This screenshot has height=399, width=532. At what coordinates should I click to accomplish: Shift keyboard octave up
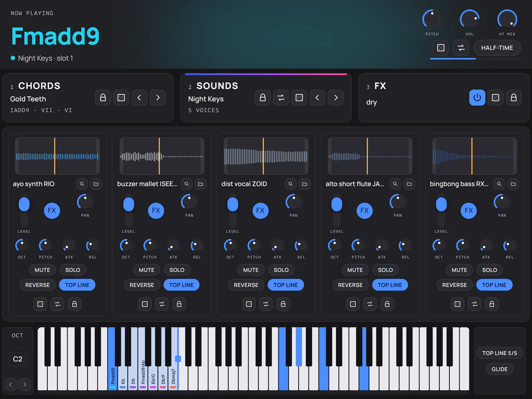(x=25, y=384)
